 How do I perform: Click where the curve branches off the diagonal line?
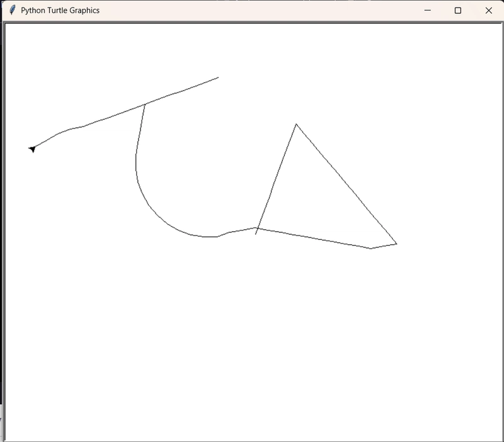tap(145, 104)
